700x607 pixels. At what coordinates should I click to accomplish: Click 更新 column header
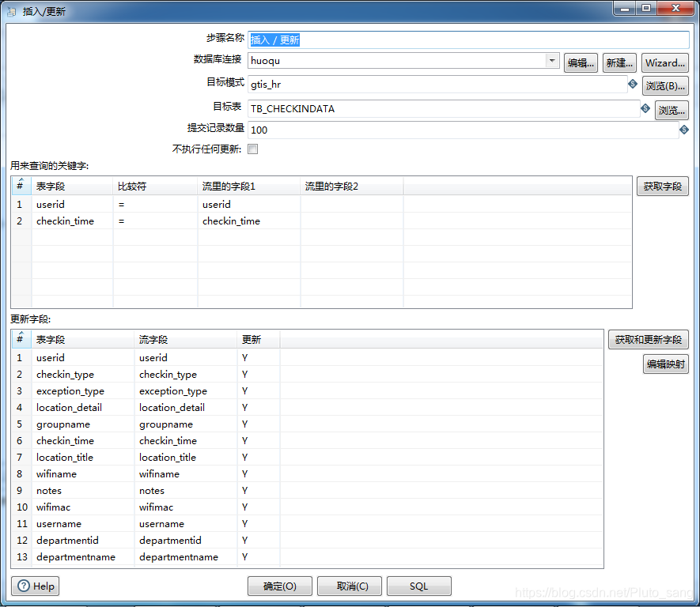tap(258, 339)
